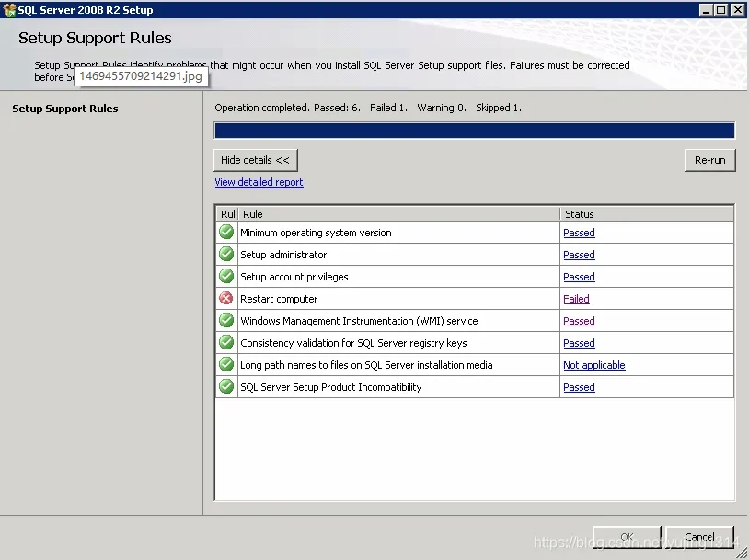Screen dimensions: 749x560
Task: Open the Not applicable status link
Action: click(x=594, y=365)
